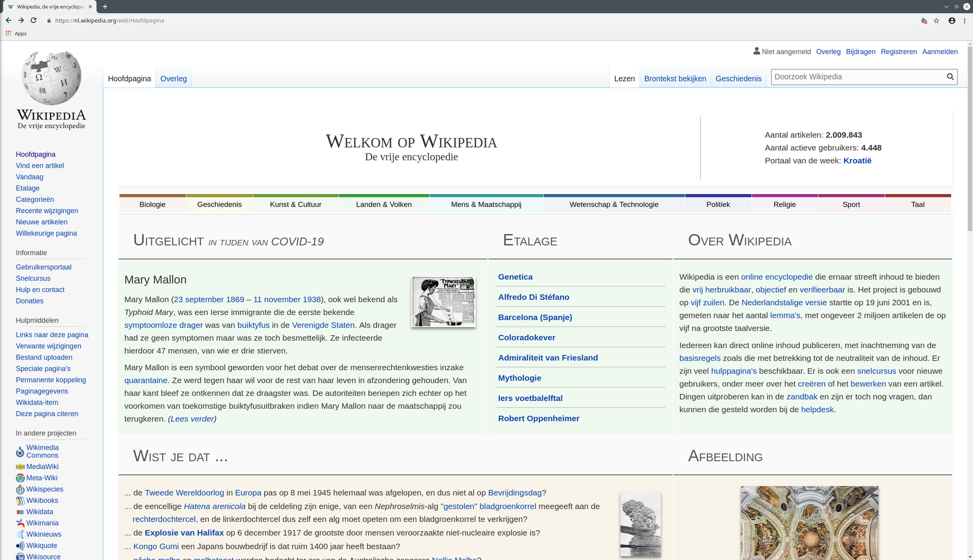973x560 pixels.
Task: Open Recente wijzigingen in sidebar
Action: [x=47, y=211]
